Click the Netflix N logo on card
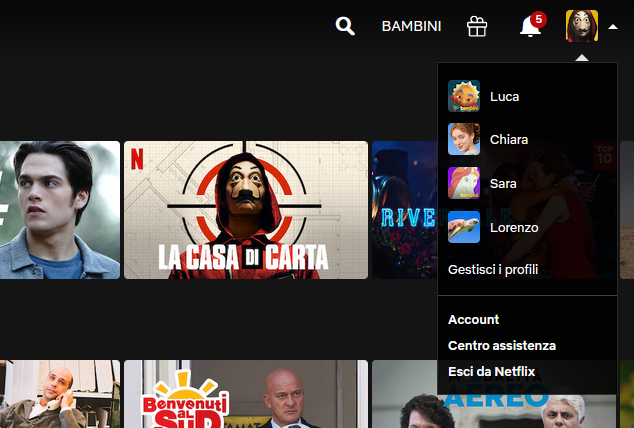This screenshot has height=428, width=634. (137, 158)
